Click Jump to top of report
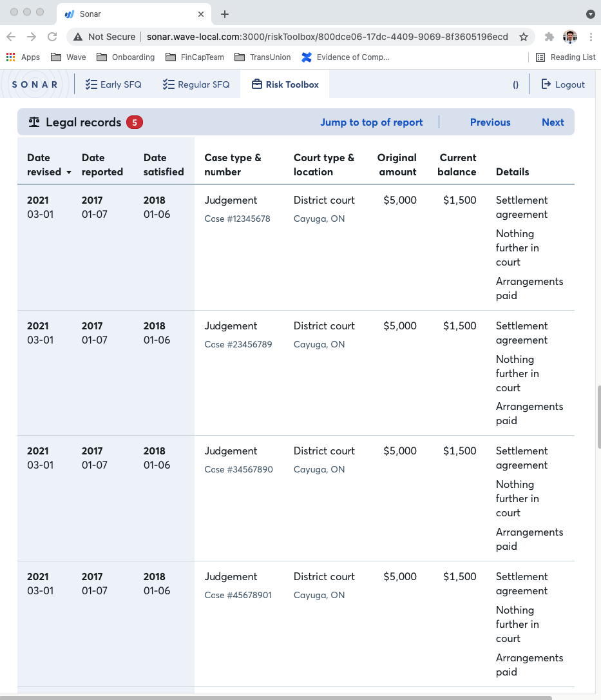This screenshot has width=601, height=700. 372,122
